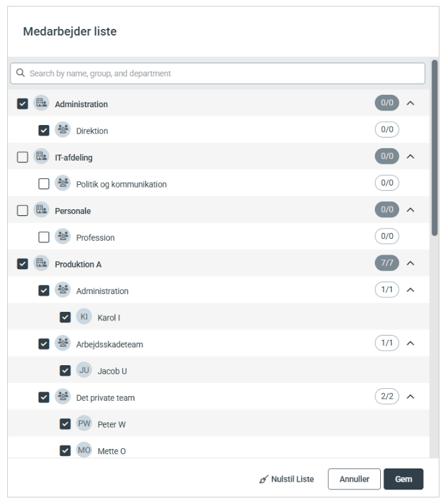The height and width of the screenshot is (504, 444).
Task: Uncheck the Direktion group checkbox
Action: pyautogui.click(x=44, y=130)
